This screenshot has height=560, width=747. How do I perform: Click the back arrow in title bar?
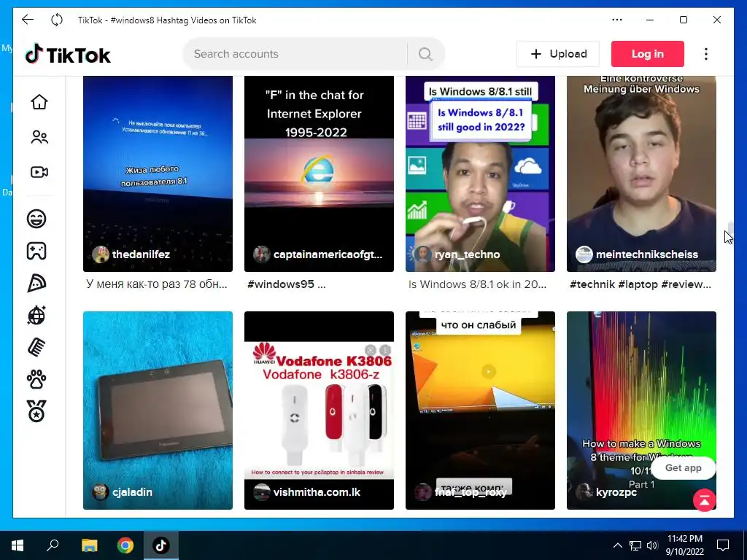pyautogui.click(x=28, y=20)
